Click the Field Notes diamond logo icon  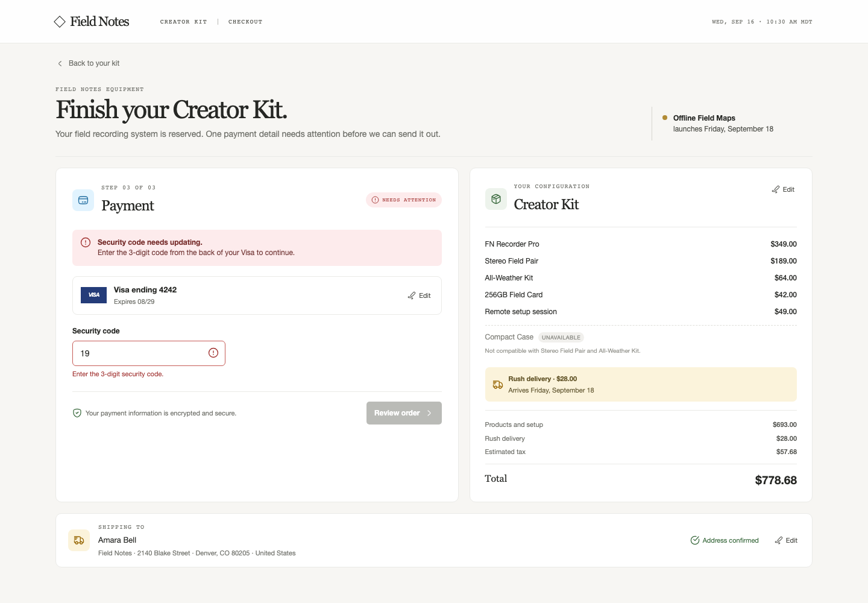60,22
